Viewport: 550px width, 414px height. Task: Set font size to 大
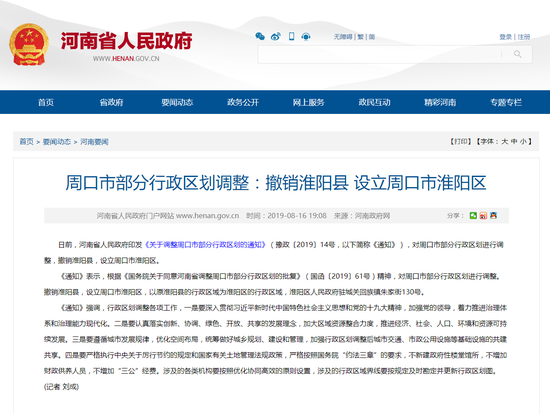point(504,141)
